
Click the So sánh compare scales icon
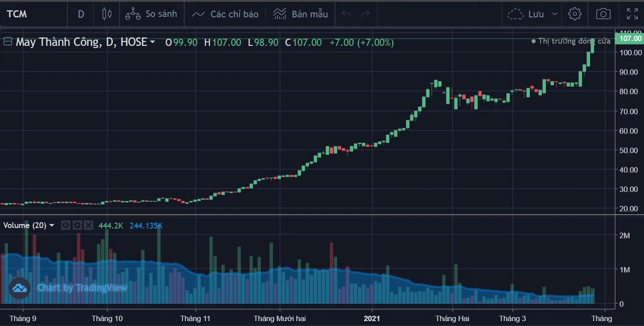(x=133, y=14)
